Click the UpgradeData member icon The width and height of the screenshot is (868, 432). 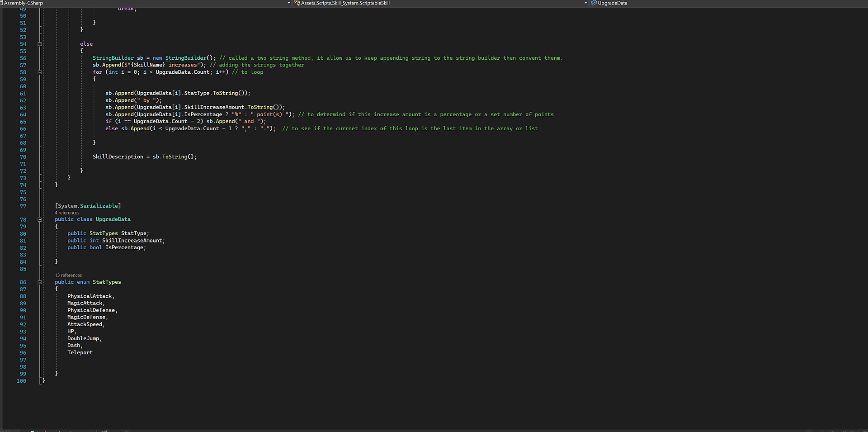[594, 3]
